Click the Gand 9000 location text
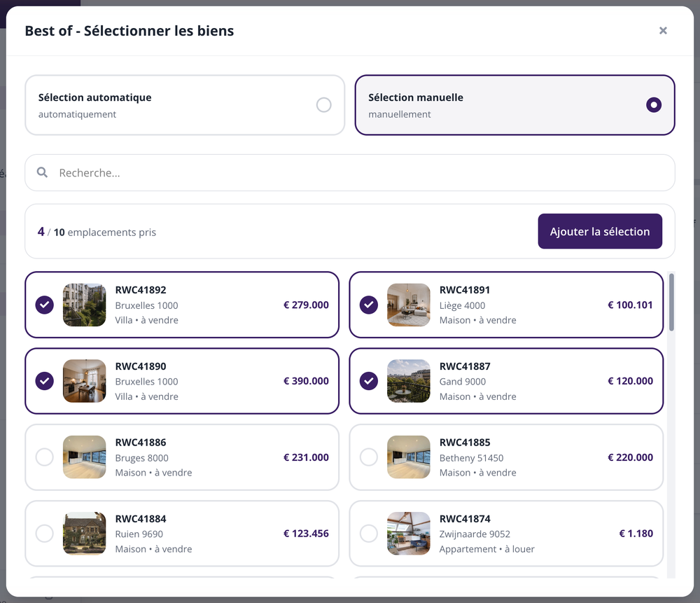The height and width of the screenshot is (603, 700). click(x=463, y=382)
